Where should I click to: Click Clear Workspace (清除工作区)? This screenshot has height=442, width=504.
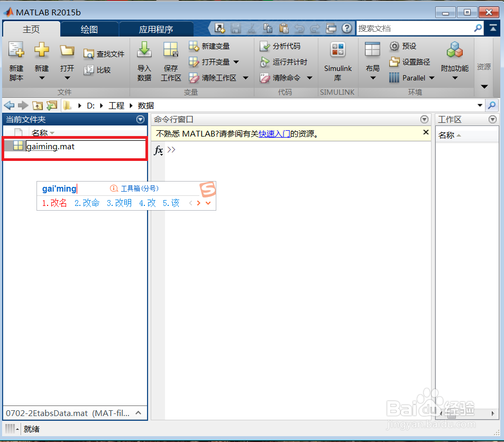(213, 78)
